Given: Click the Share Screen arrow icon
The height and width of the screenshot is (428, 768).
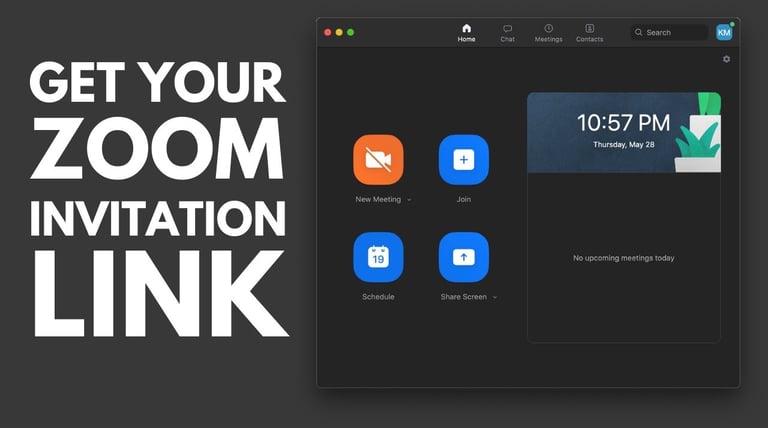Looking at the screenshot, I should [463, 257].
